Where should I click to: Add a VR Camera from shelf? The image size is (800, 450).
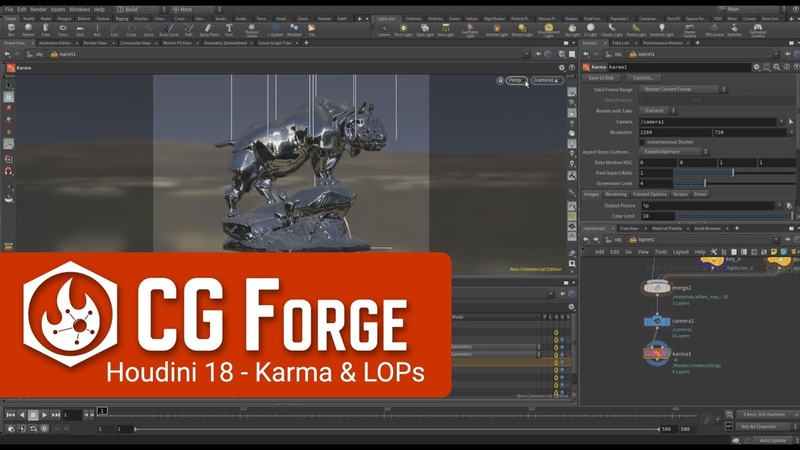[x=714, y=30]
